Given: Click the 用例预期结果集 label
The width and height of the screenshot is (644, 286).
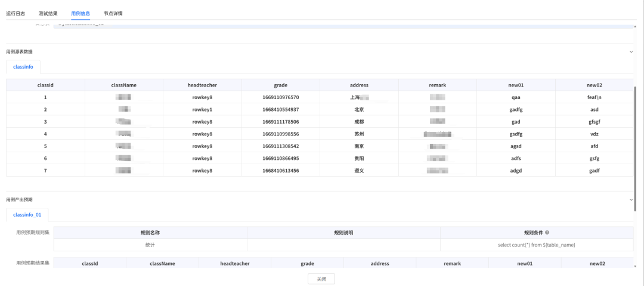Looking at the screenshot, I should (x=33, y=263).
